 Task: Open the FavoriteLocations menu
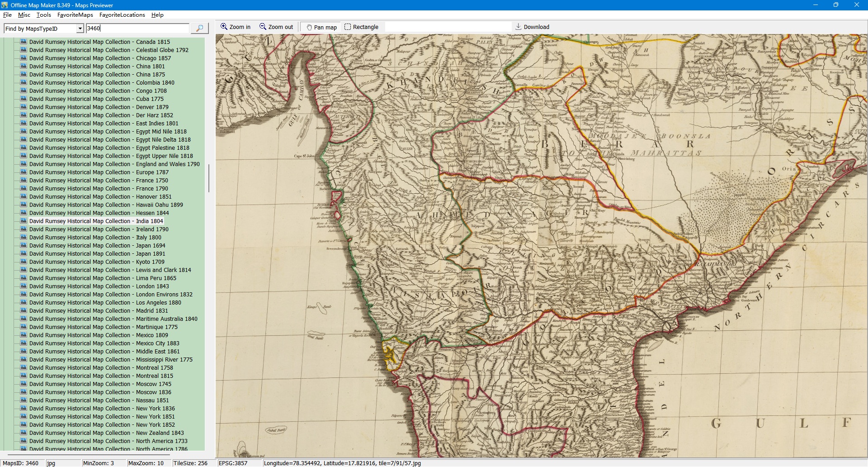coord(122,15)
